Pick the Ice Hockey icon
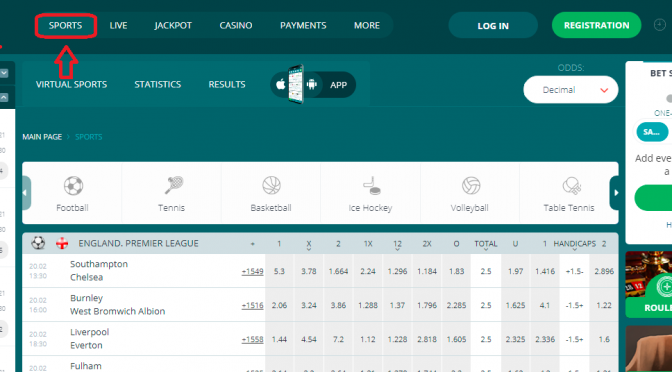 tap(372, 186)
